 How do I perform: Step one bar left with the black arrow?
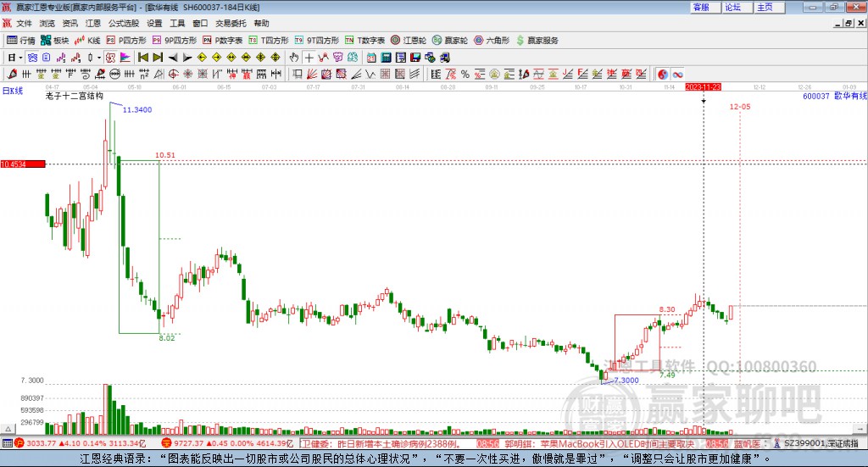(173, 58)
